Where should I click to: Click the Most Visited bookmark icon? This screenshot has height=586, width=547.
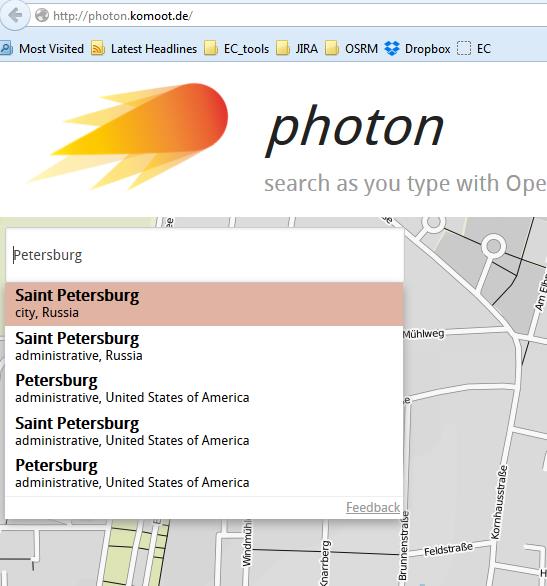pyautogui.click(x=6, y=49)
